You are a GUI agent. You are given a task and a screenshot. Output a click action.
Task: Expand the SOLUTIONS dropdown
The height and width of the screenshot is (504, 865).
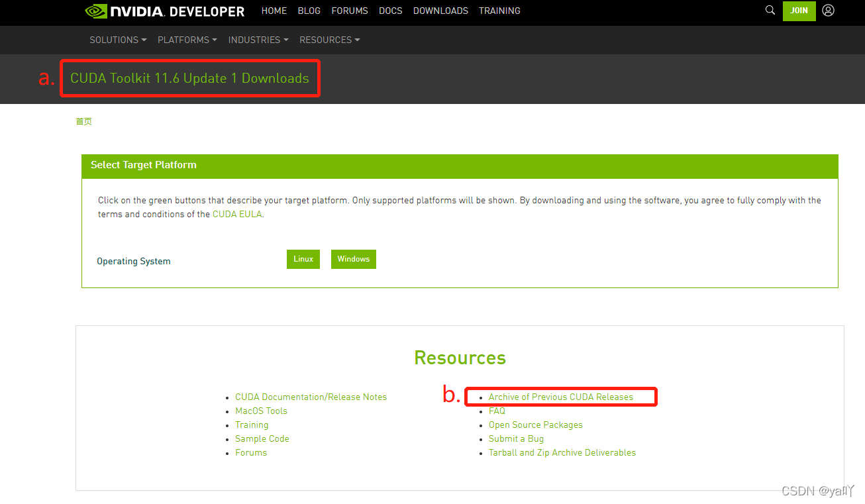[118, 40]
